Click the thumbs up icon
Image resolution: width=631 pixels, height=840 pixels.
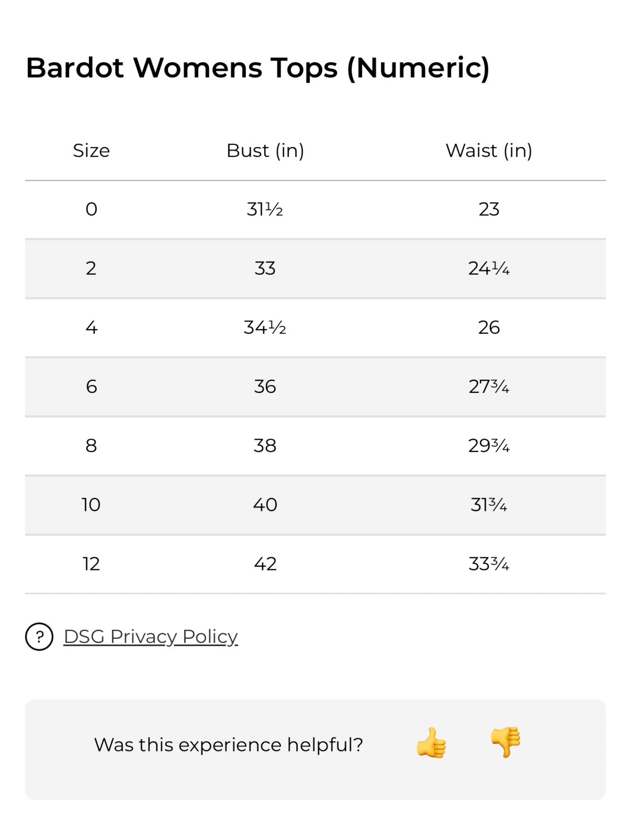tap(431, 743)
